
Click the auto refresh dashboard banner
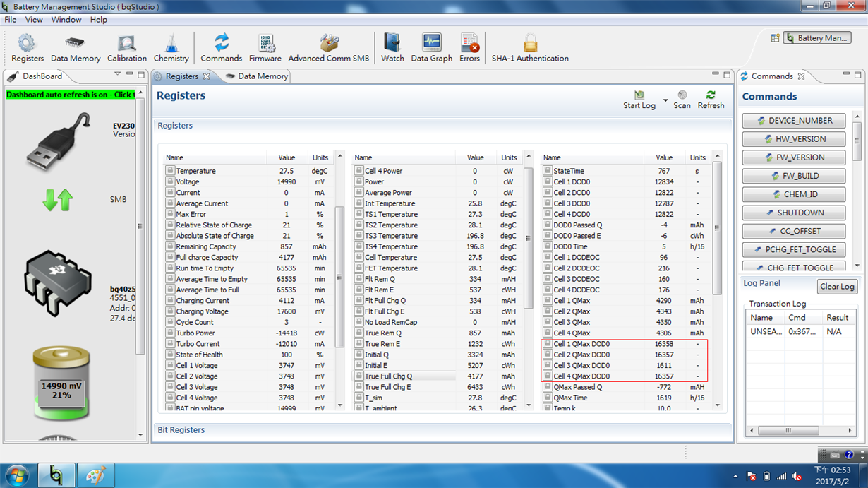[x=69, y=95]
